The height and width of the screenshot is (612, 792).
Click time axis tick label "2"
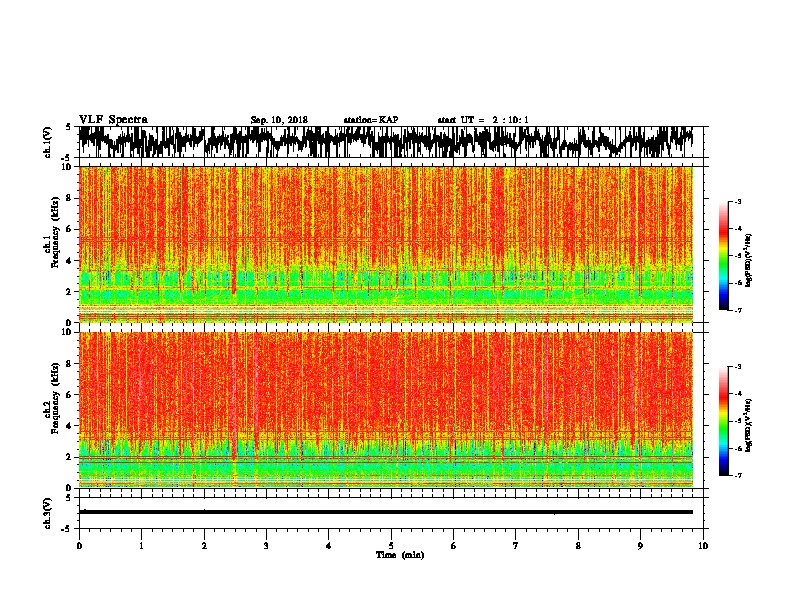pyautogui.click(x=204, y=546)
